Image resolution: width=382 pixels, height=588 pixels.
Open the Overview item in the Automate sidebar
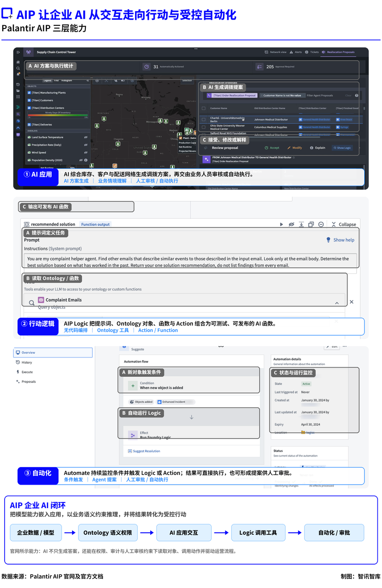pos(53,352)
